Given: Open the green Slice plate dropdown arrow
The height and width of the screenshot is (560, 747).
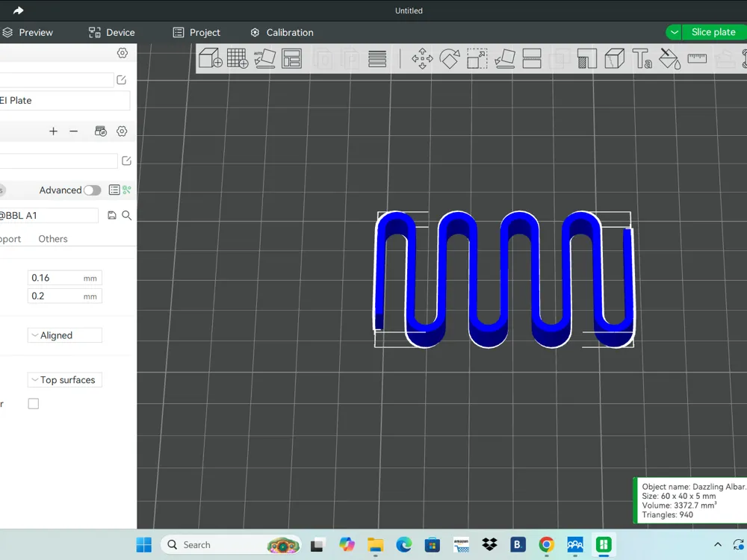Looking at the screenshot, I should coord(674,32).
